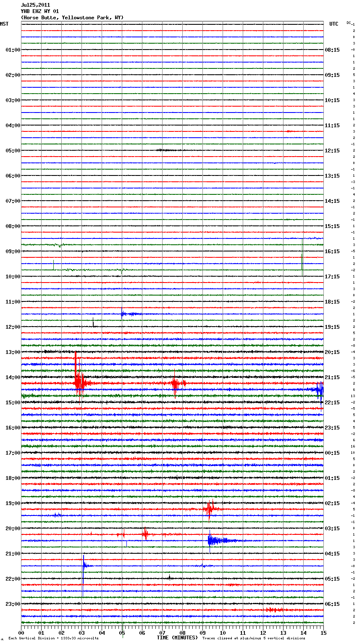This screenshot has height=644, width=357.
Task: Select the 21:00 MST time label
Action: (x=13, y=554)
